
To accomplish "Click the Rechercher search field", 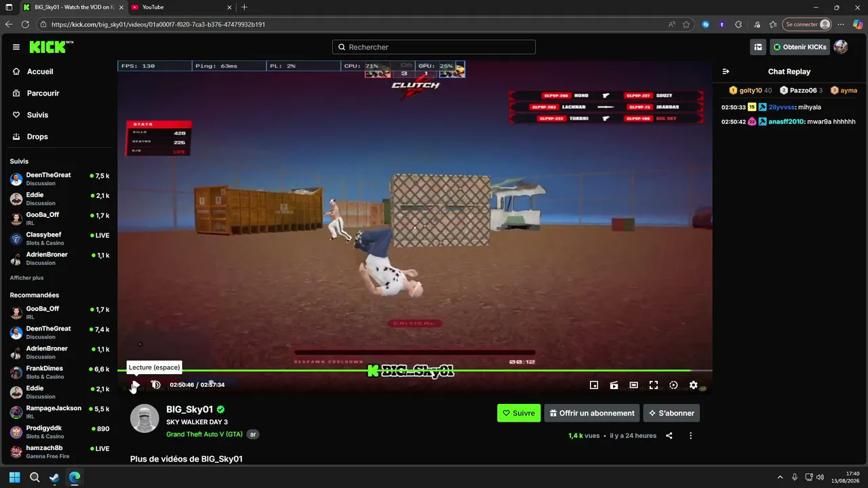I will tap(434, 47).
